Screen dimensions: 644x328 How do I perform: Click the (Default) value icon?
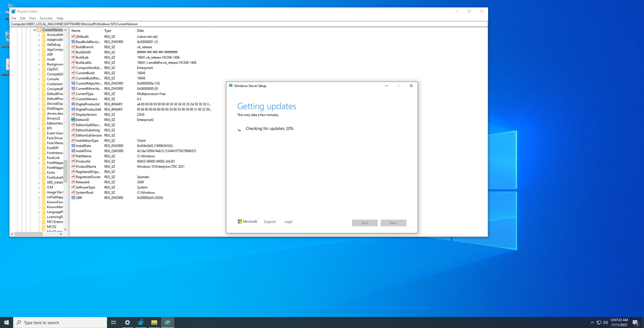73,37
